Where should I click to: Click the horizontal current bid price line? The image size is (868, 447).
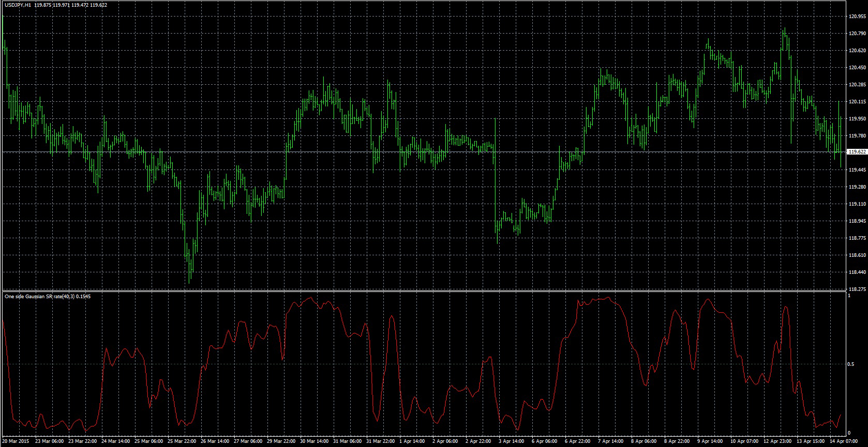(424, 152)
